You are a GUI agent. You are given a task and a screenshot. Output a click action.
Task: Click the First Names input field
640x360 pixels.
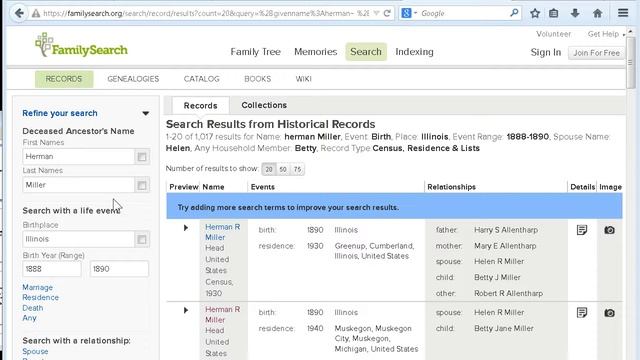(x=78, y=157)
